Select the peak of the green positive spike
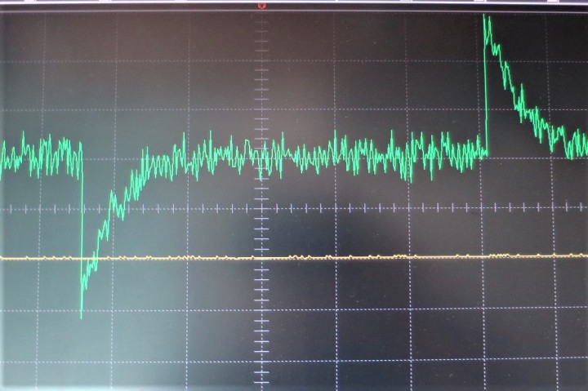The height and width of the screenshot is (391, 588). tap(487, 17)
